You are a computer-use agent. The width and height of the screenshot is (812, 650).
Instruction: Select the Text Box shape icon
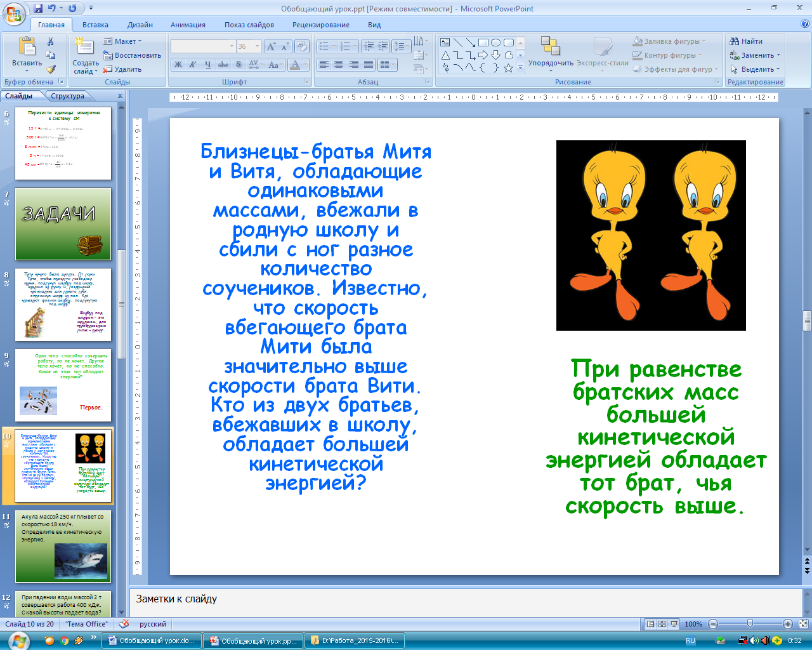tap(445, 43)
